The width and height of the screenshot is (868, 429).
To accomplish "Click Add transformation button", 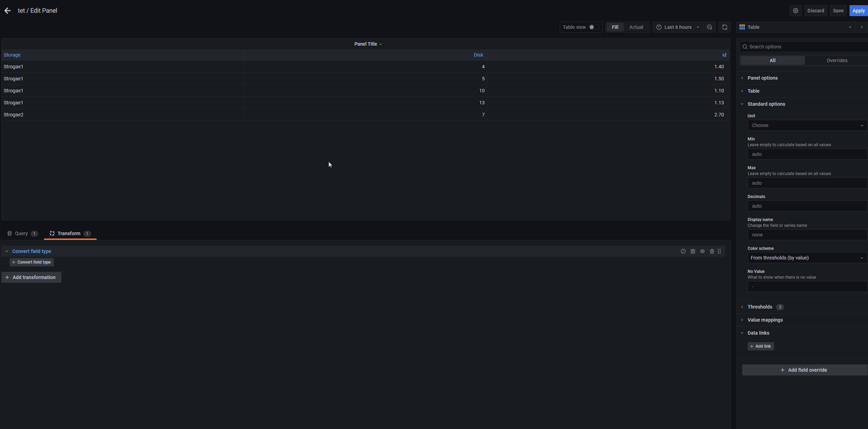I will (x=31, y=277).
